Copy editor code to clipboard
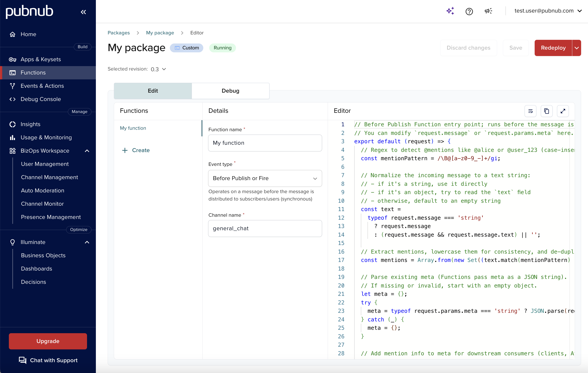The width and height of the screenshot is (588, 373). click(546, 111)
